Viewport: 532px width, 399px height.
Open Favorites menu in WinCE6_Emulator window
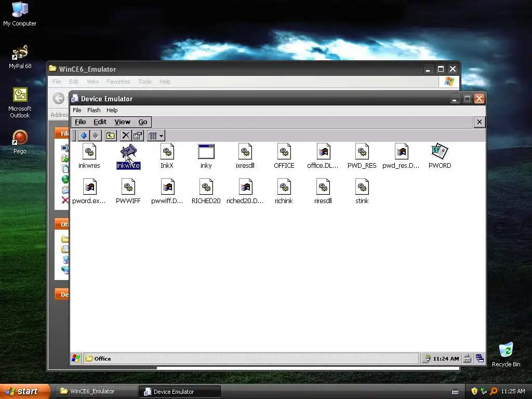(x=118, y=82)
